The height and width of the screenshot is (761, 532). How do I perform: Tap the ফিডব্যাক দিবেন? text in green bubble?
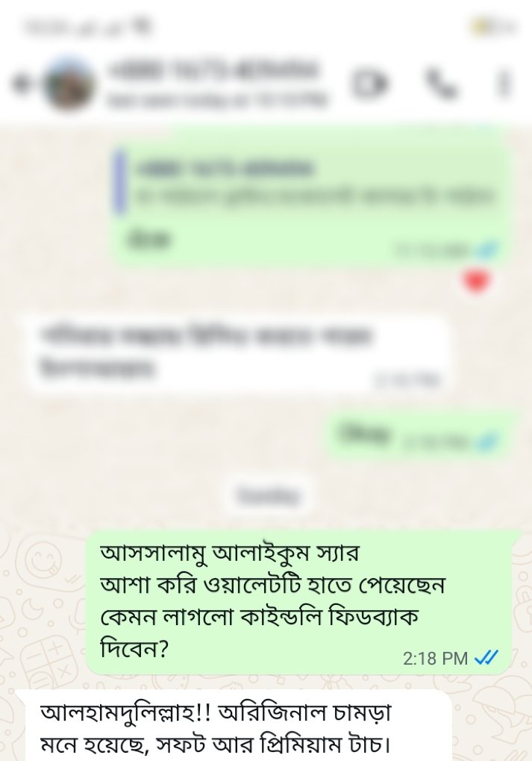click(x=259, y=633)
